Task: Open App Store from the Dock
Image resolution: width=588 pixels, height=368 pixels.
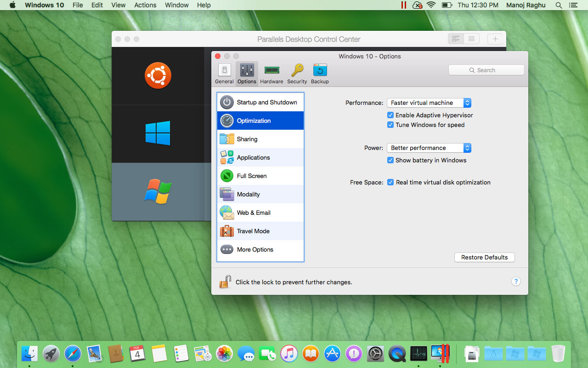Action: click(x=332, y=353)
